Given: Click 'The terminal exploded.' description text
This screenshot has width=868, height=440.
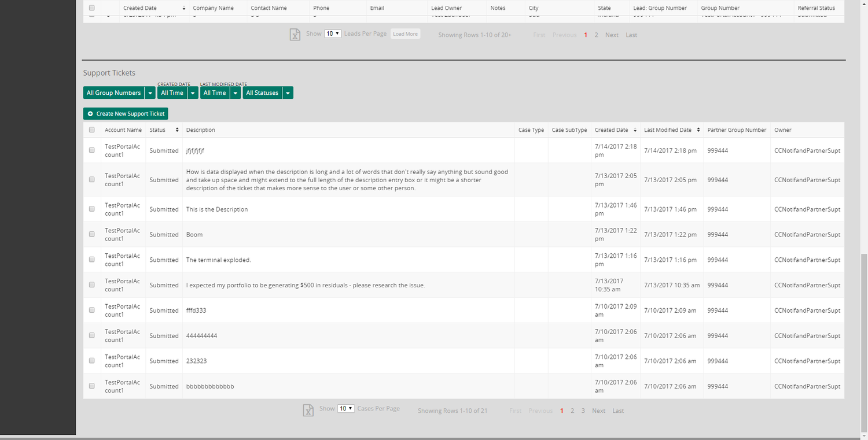Looking at the screenshot, I should (218, 260).
